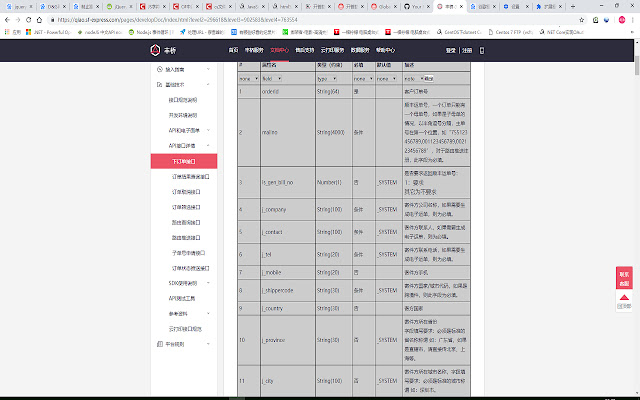The width and height of the screenshot is (640, 400).
Task: Open the 'Centos 7 FTP' bookmark
Action: 510,32
